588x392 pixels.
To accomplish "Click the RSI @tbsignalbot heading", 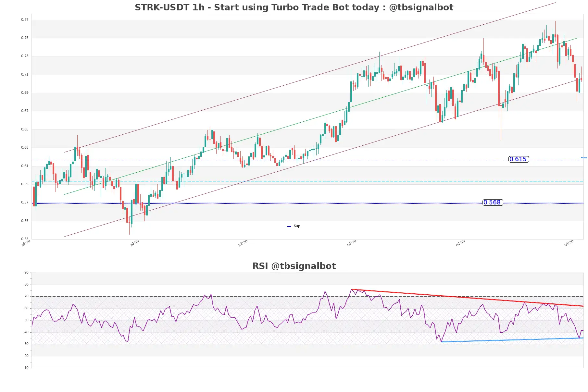I will point(294,266).
